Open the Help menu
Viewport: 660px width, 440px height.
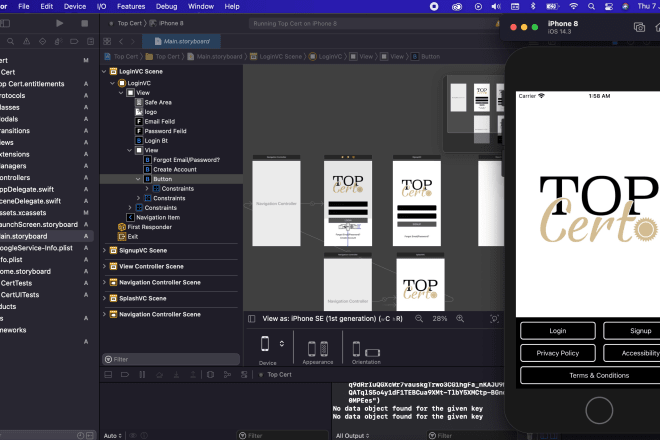(x=232, y=6)
